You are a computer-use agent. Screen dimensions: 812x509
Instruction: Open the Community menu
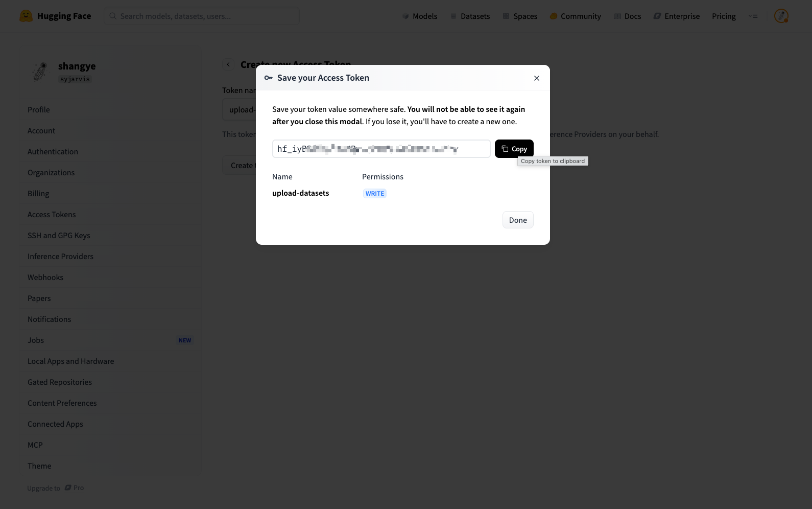tap(576, 16)
